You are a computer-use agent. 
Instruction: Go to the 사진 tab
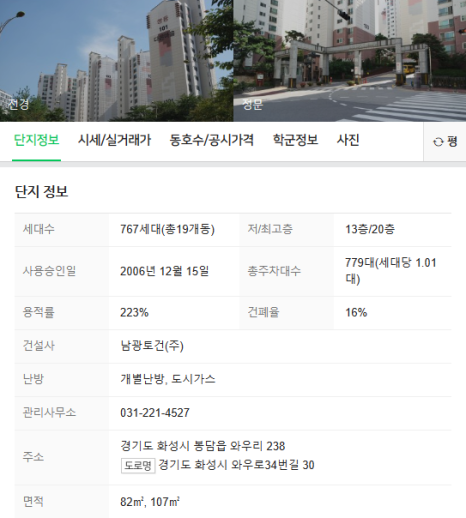348,140
